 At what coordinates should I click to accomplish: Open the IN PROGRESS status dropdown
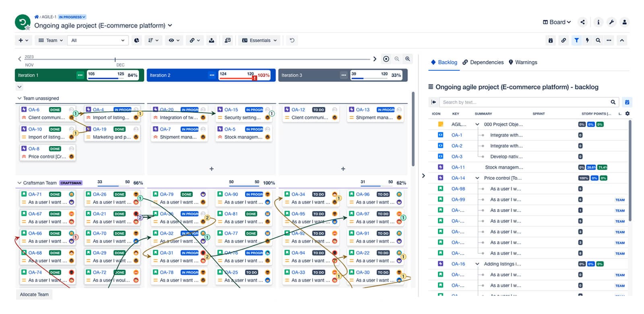click(x=72, y=17)
